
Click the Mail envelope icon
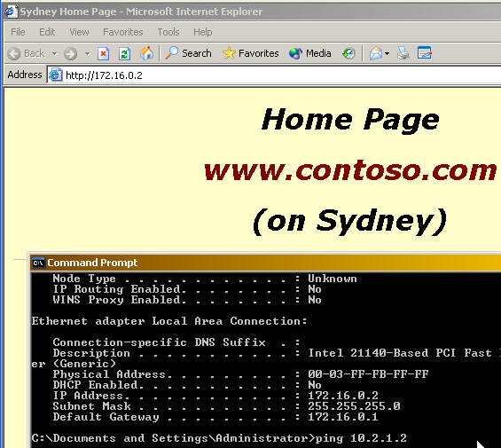point(376,53)
